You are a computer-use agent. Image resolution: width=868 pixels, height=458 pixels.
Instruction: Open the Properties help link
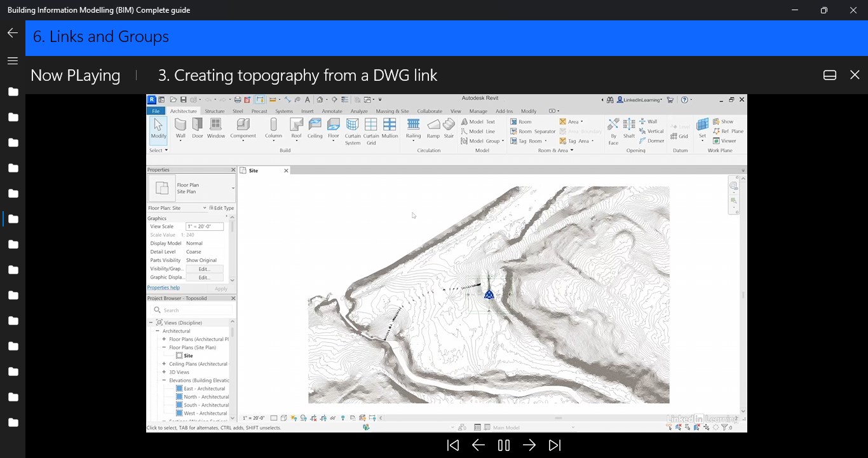click(164, 288)
